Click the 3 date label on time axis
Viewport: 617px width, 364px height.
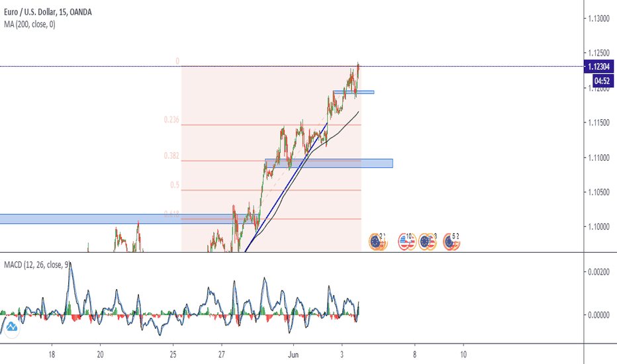(x=342, y=355)
